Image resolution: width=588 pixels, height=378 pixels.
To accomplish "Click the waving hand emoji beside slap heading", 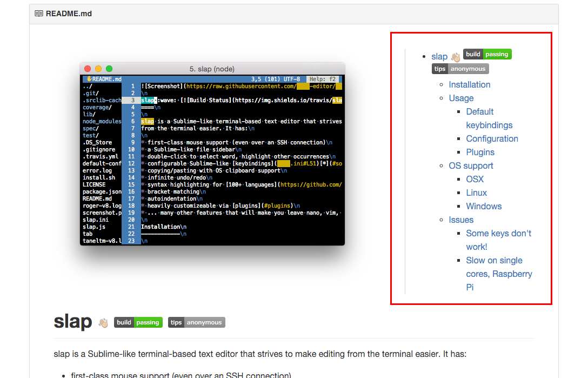I will tap(103, 323).
